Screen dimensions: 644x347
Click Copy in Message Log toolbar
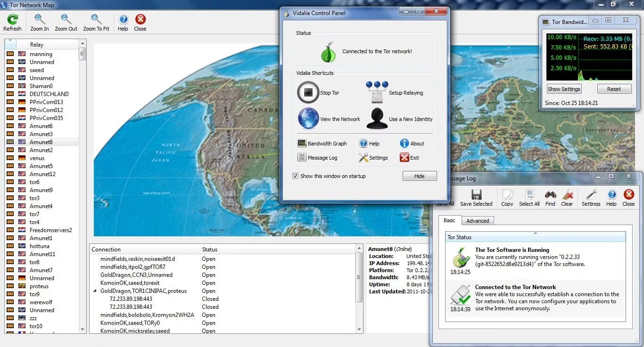tap(507, 198)
